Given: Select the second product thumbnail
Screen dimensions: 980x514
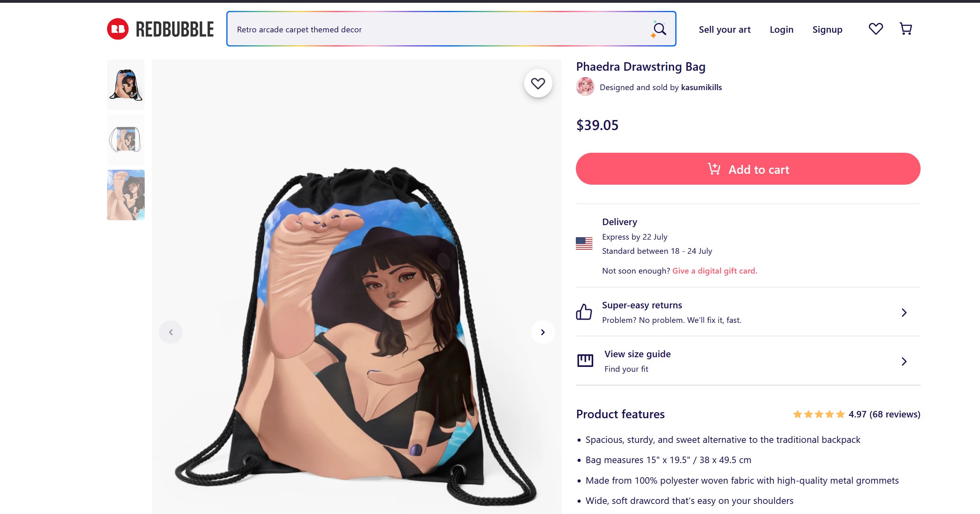Looking at the screenshot, I should pyautogui.click(x=126, y=140).
